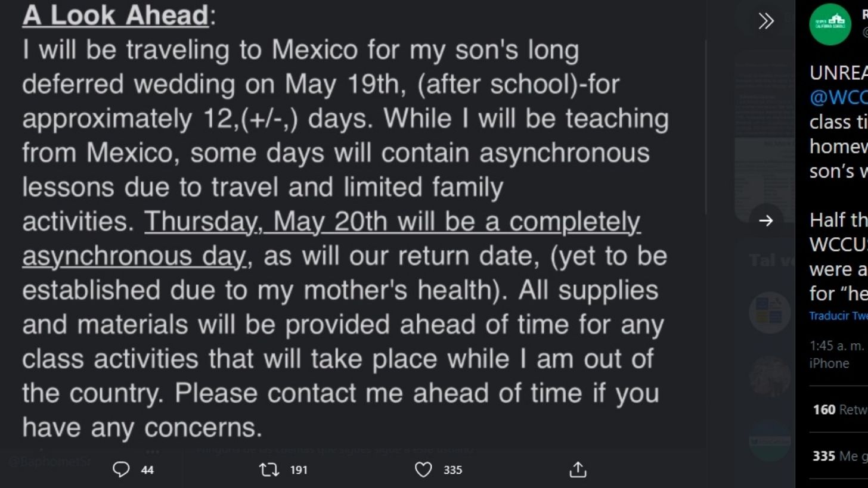Click the 191 retweet count

click(299, 470)
